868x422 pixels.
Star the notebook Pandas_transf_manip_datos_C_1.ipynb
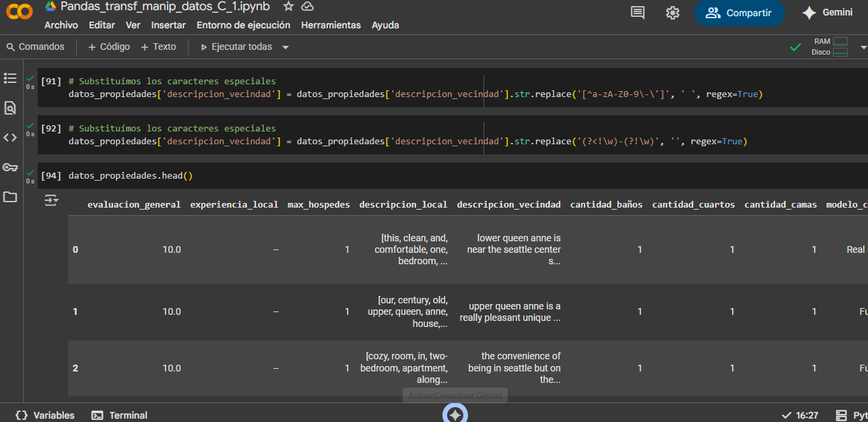[x=288, y=6]
